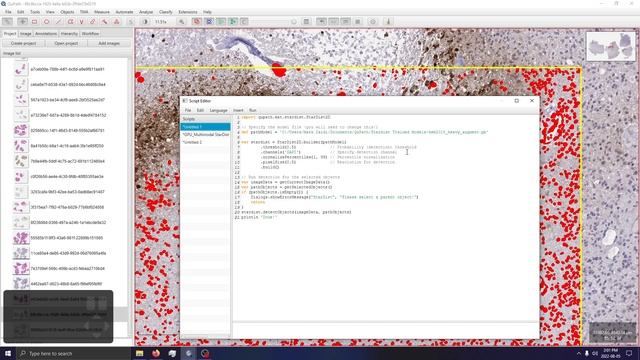Viewport: 640px width, 360px height.
Task: Select the Line annotation tool
Action: pos(58,22)
